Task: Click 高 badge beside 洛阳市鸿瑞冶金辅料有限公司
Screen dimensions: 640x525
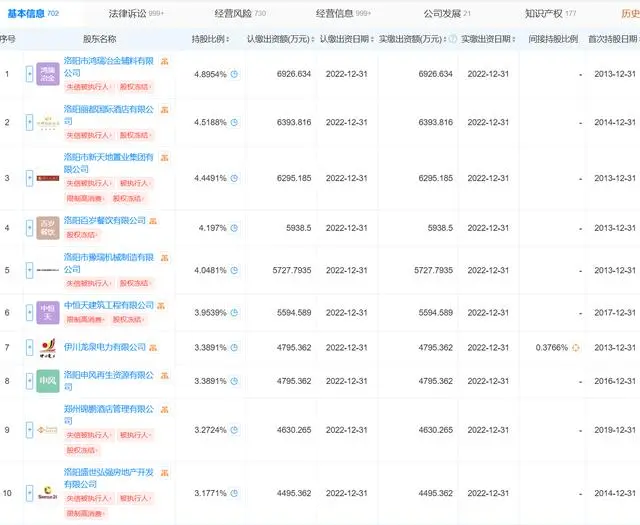Action: coord(164,62)
